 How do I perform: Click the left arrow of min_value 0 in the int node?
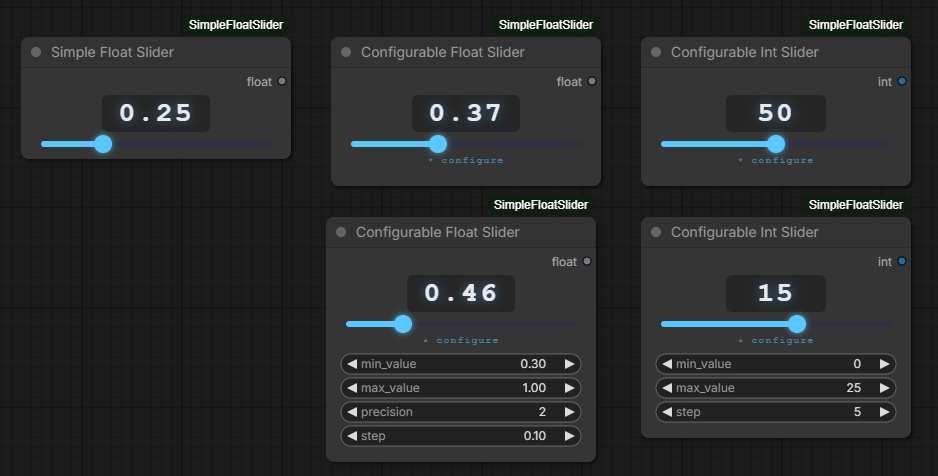pyautogui.click(x=667, y=364)
